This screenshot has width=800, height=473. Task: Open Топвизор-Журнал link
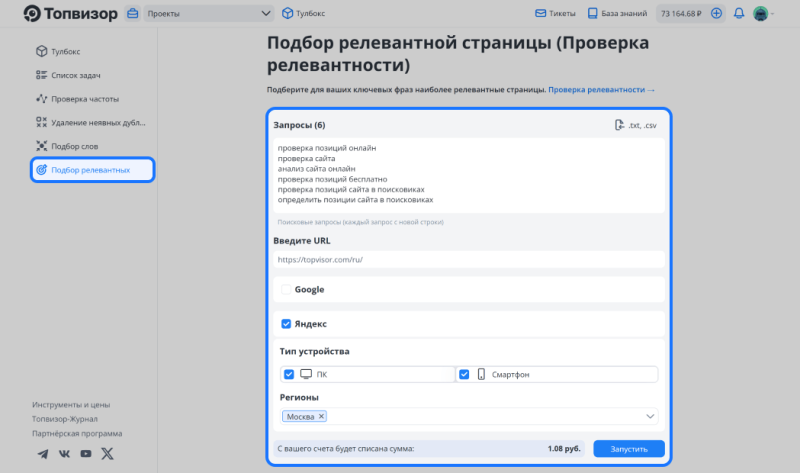65,419
